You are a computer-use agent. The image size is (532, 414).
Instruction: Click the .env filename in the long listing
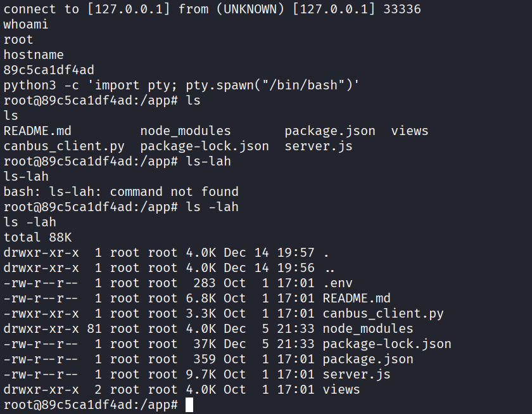tap(338, 283)
